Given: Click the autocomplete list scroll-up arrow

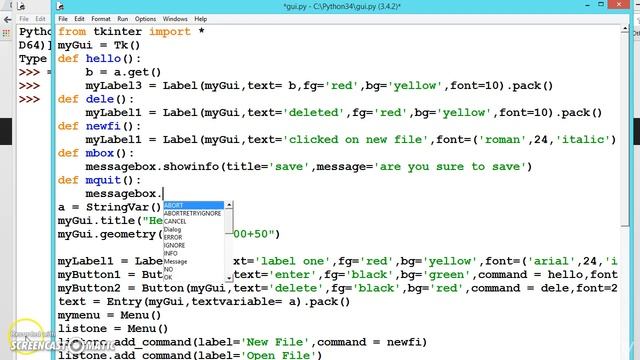Looking at the screenshot, I should [229, 204].
